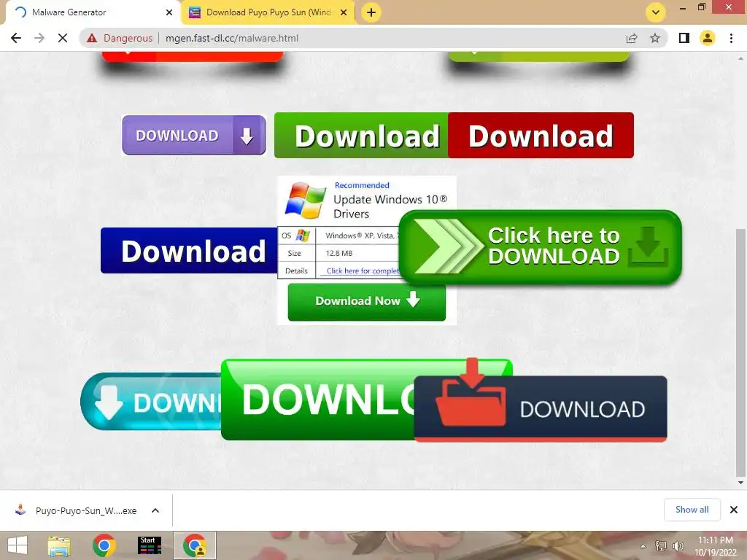The image size is (747, 560).
Task: Open File Explorer from taskbar
Action: (x=59, y=545)
